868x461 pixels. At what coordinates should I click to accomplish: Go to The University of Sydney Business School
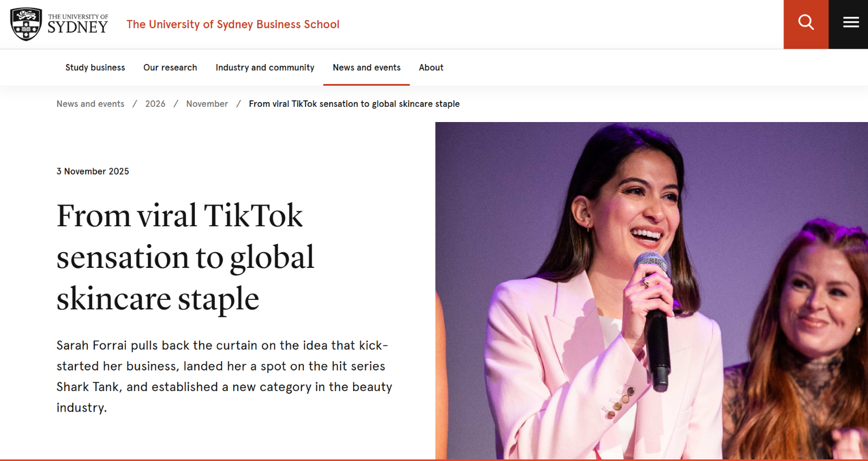coord(233,24)
